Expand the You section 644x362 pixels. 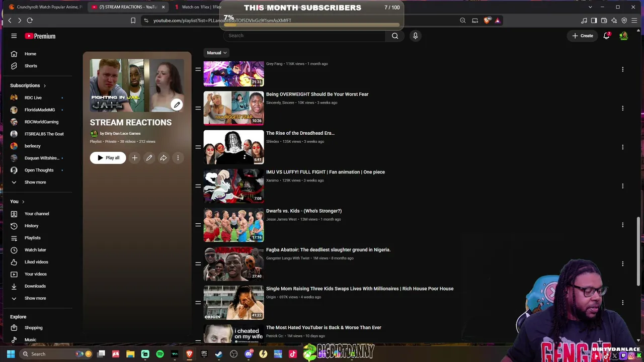tap(17, 202)
